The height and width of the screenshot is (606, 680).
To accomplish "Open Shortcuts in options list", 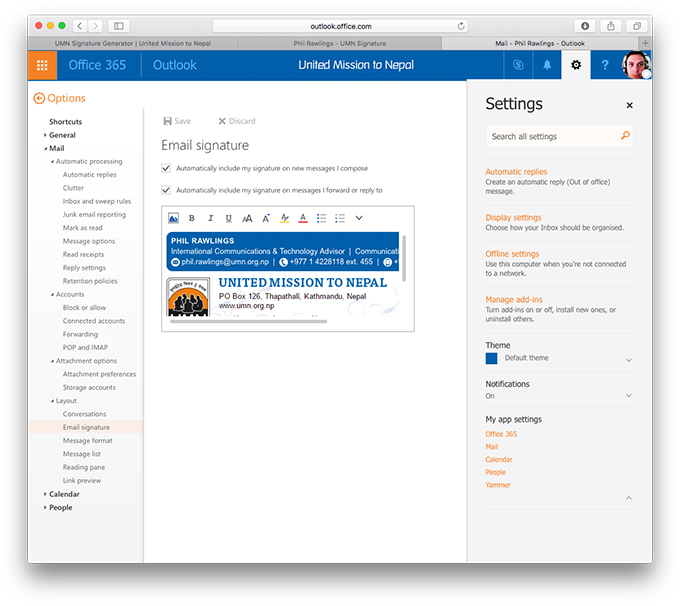I will [x=65, y=122].
